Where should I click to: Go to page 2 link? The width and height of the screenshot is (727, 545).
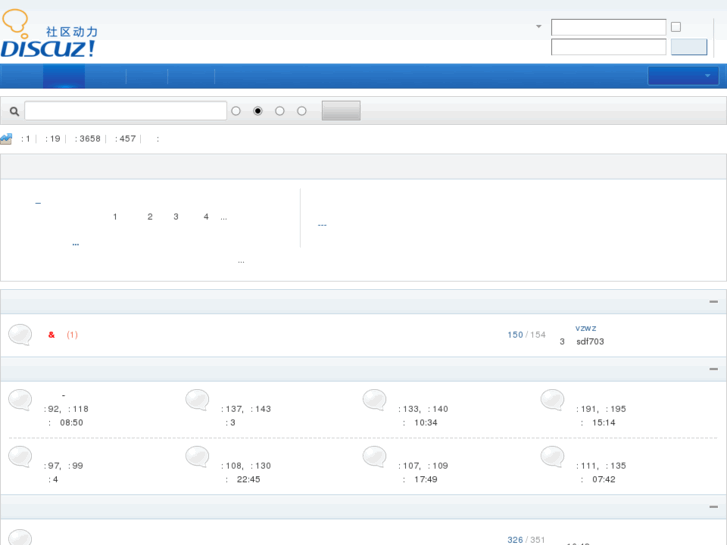[150, 217]
